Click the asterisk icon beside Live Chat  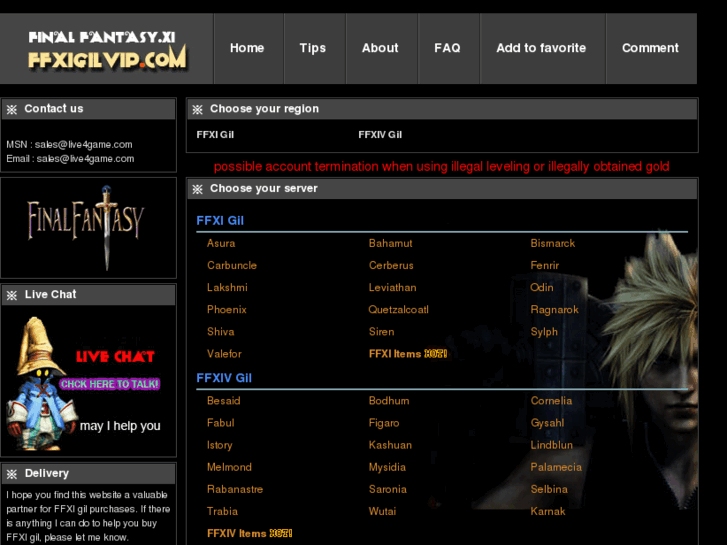point(12,295)
